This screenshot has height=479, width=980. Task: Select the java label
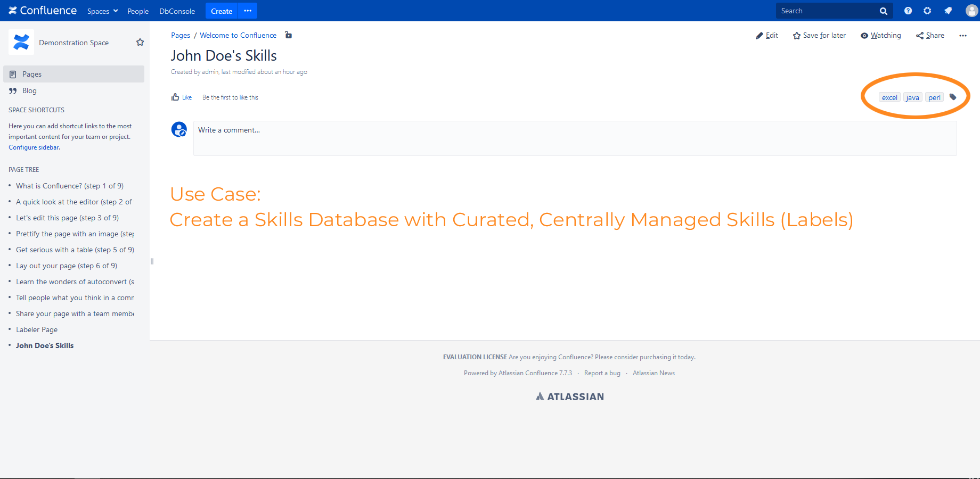coord(913,97)
